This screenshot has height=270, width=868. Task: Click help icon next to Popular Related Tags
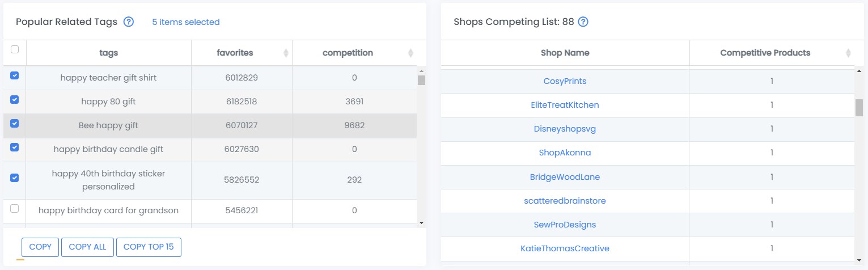(129, 22)
